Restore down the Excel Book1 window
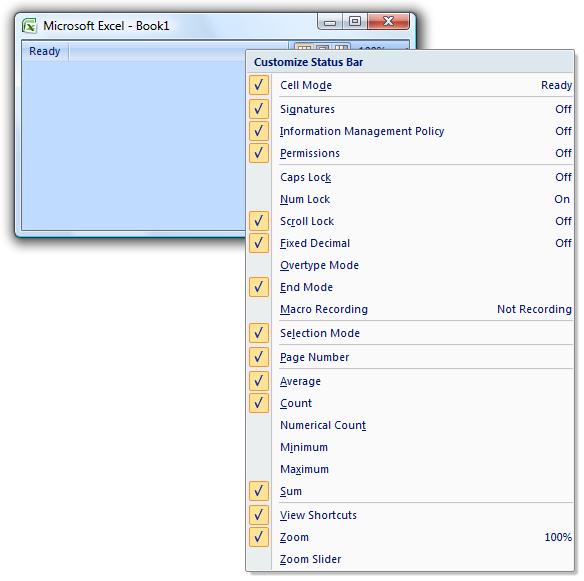584x581 pixels. 355,22
